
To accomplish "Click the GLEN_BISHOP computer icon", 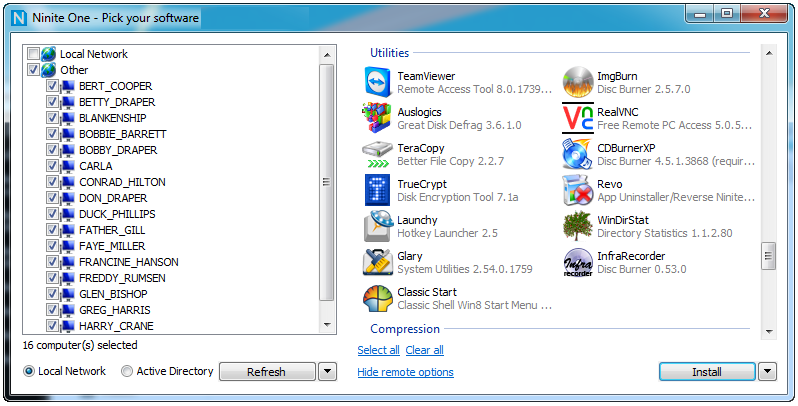I will tap(67, 294).
